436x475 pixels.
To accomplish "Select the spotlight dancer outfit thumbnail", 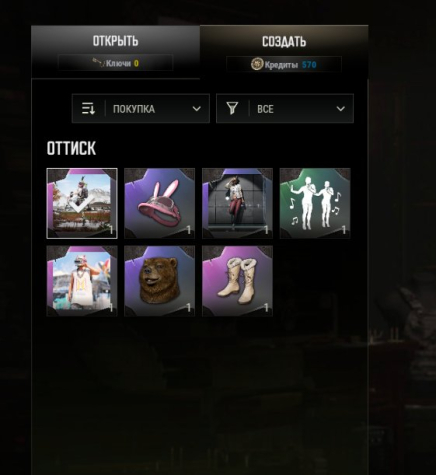I will [237, 203].
